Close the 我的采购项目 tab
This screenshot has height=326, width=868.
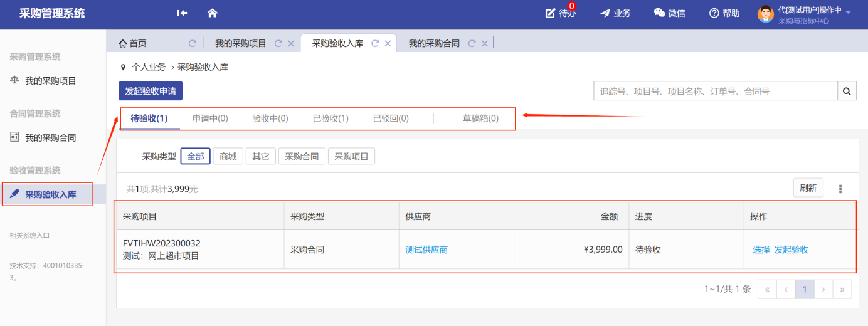(291, 44)
